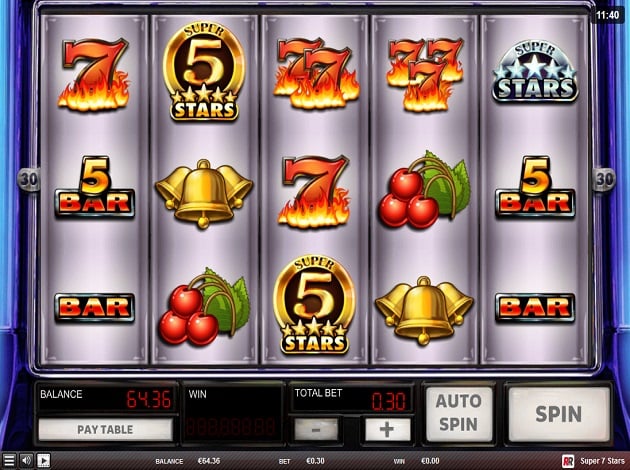The height and width of the screenshot is (470, 630).
Task: Click the single flaming 7 on first reel
Action: 94,74
